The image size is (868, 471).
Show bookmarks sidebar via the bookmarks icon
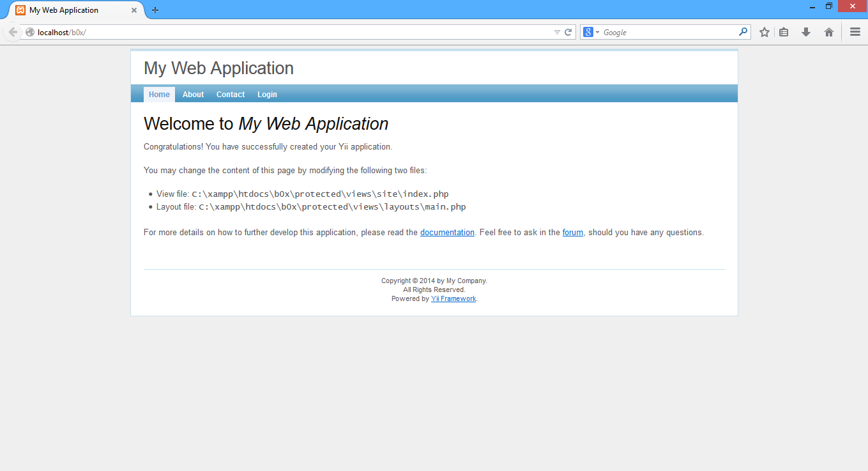pos(784,31)
